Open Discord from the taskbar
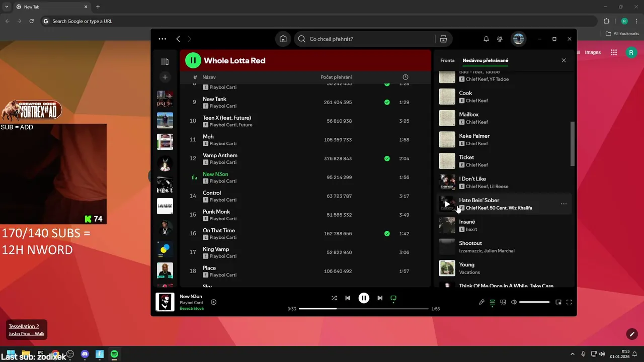The height and width of the screenshot is (362, 644). (85, 354)
